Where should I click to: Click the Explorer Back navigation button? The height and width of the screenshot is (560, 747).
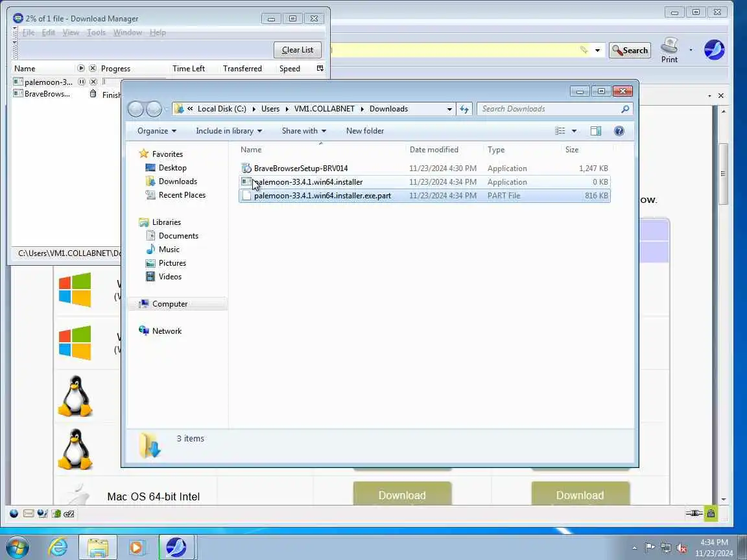click(x=136, y=109)
